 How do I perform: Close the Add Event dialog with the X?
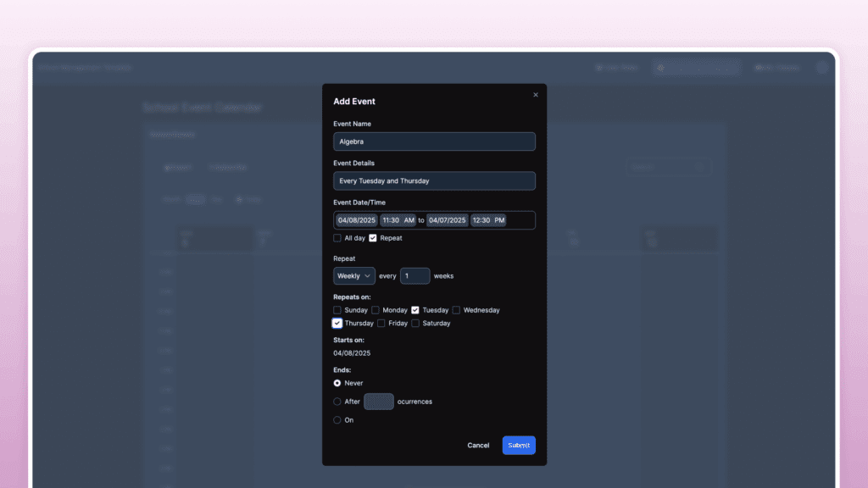[x=535, y=95]
